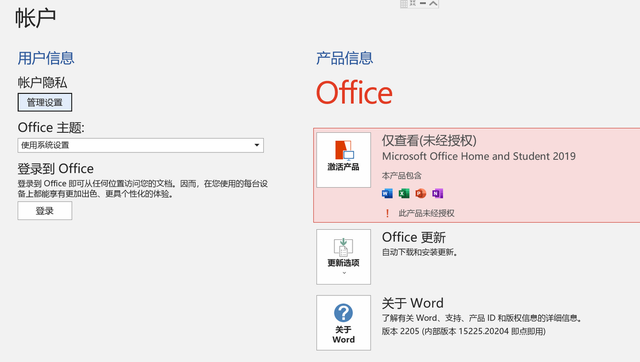Click the 帐户隐私 label
The width and height of the screenshot is (640, 362).
point(42,82)
